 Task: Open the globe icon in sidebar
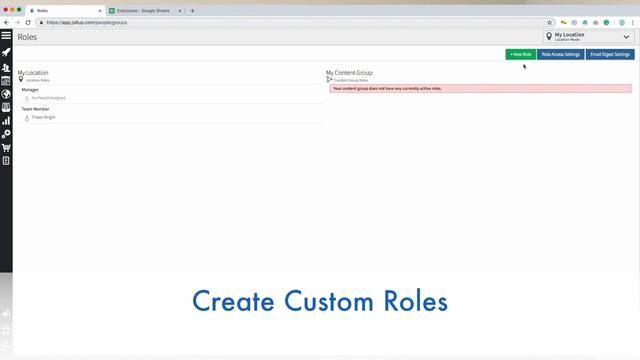[6, 94]
